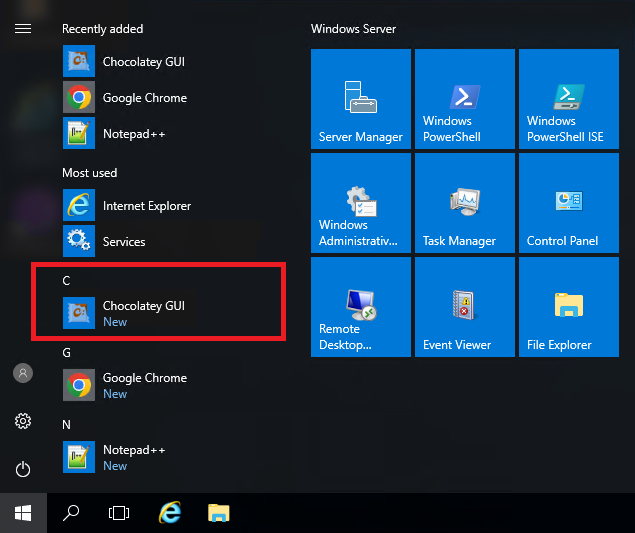Open Internet Explorer icon in Most used
Image resolution: width=635 pixels, height=533 pixels.
[x=79, y=205]
